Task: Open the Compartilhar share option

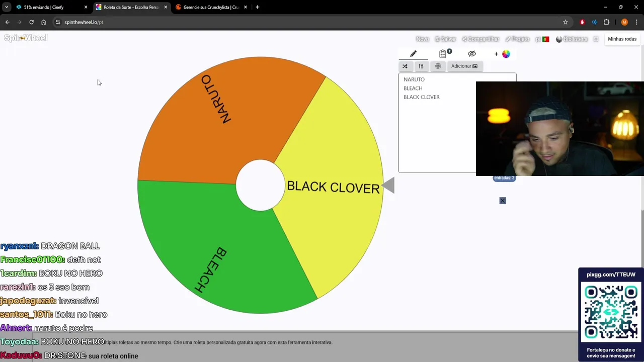Action: click(480, 39)
